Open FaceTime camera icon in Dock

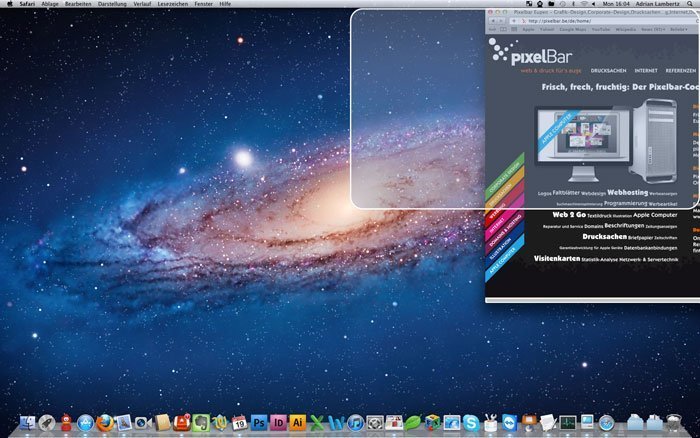[143, 422]
